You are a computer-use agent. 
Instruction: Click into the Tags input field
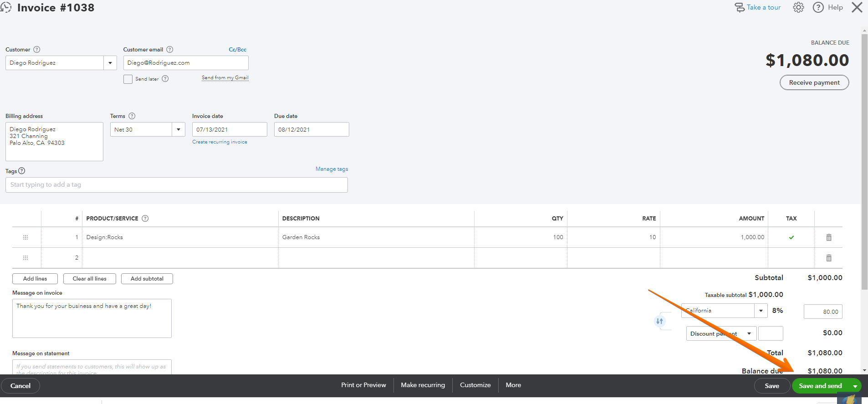point(177,185)
